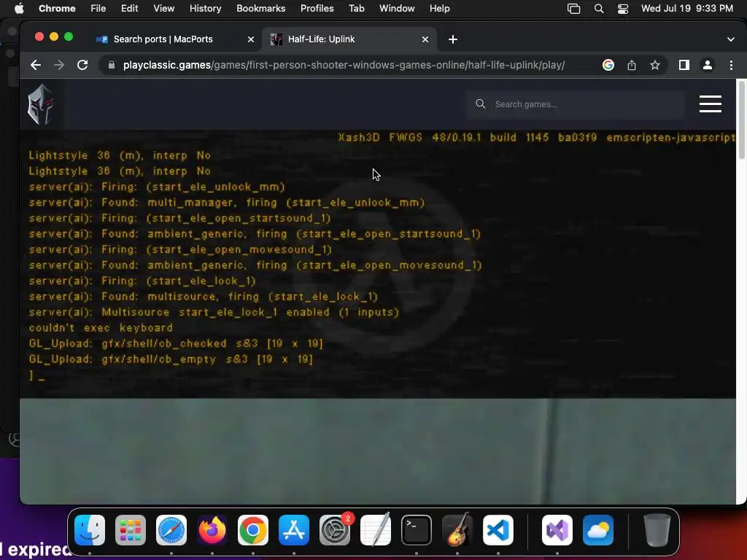Open a new tab
The height and width of the screenshot is (560, 747).
tap(452, 39)
